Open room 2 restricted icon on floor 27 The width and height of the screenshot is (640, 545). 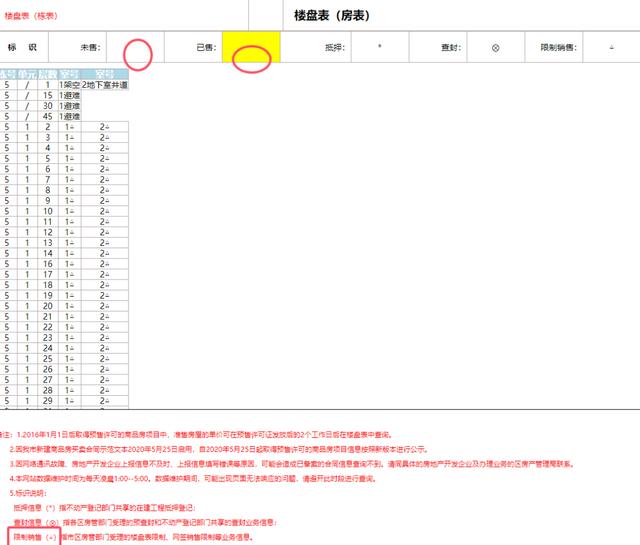pos(107,380)
